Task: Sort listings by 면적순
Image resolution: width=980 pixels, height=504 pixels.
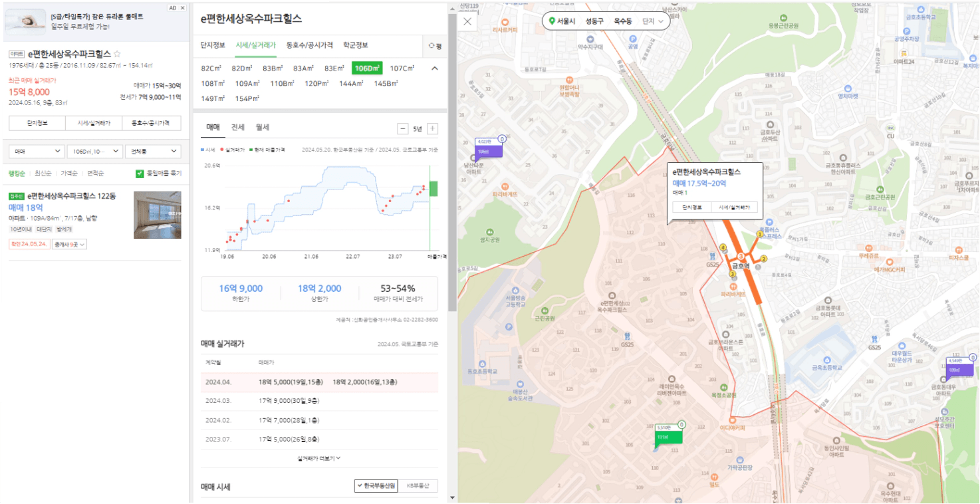Action: pos(96,174)
